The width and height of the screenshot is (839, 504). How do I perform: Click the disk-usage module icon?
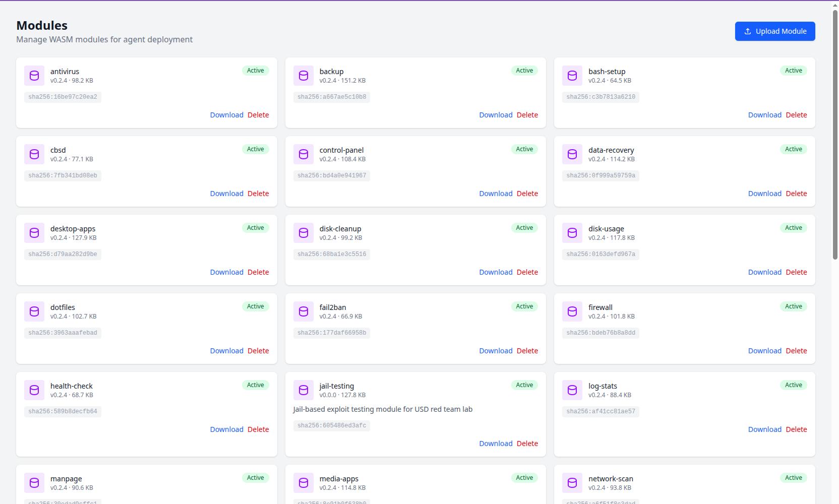click(x=572, y=233)
